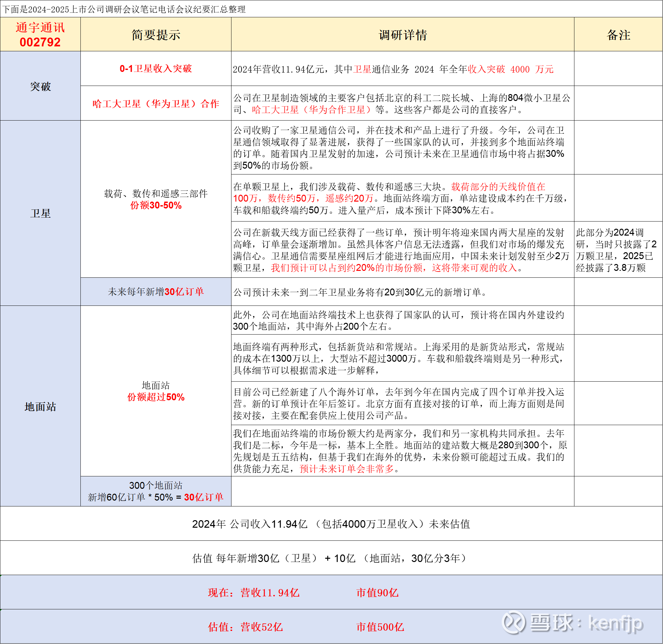Click the cell "300个地面站 新增60亿订单"

click(x=156, y=491)
